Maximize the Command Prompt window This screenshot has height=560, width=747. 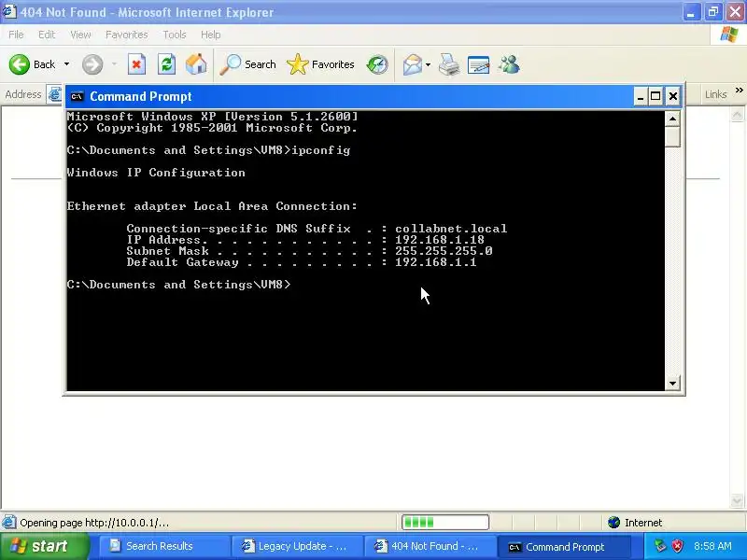[x=655, y=97]
